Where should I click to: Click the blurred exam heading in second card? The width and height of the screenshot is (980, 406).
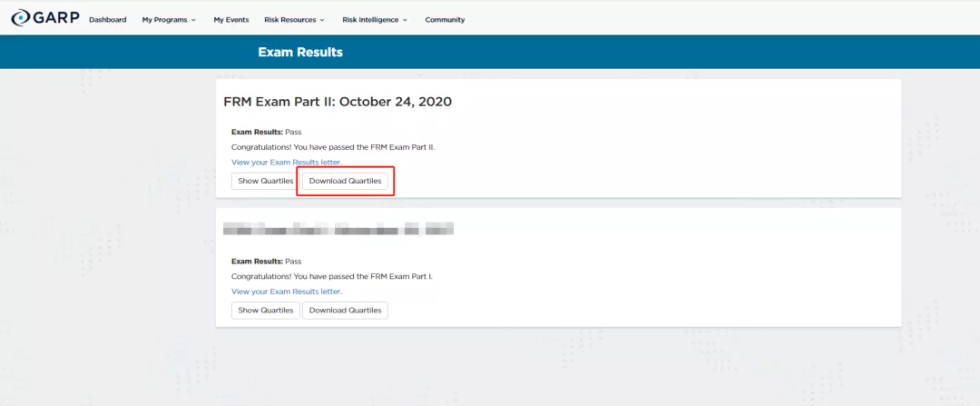[x=338, y=229]
